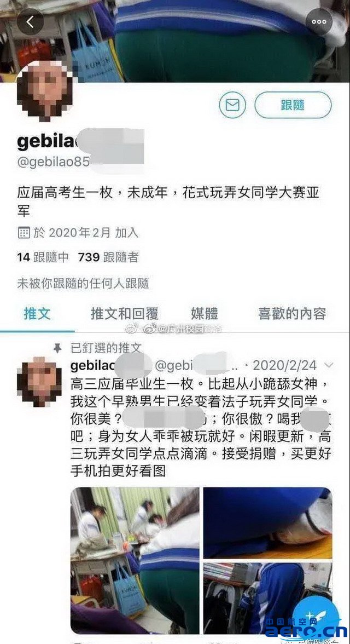Go back using the top-left arrow

point(30,22)
